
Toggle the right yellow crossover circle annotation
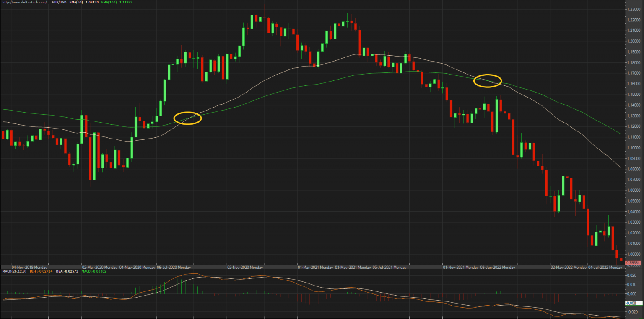(488, 81)
